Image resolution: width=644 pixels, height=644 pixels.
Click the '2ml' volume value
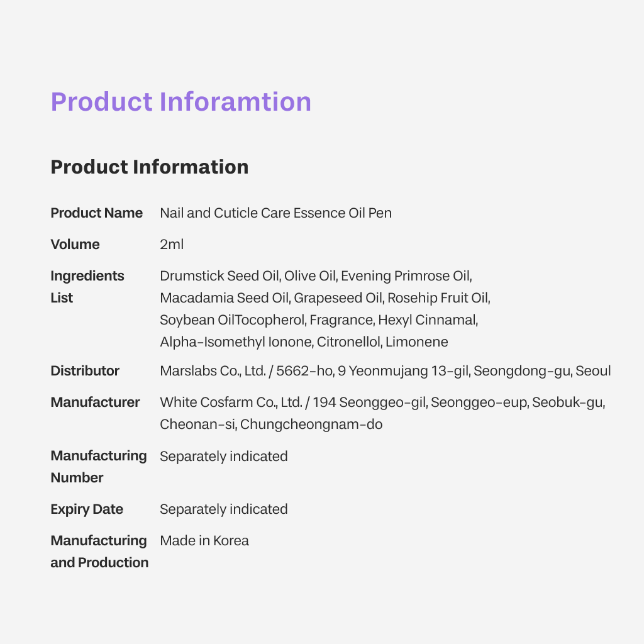pos(172,245)
